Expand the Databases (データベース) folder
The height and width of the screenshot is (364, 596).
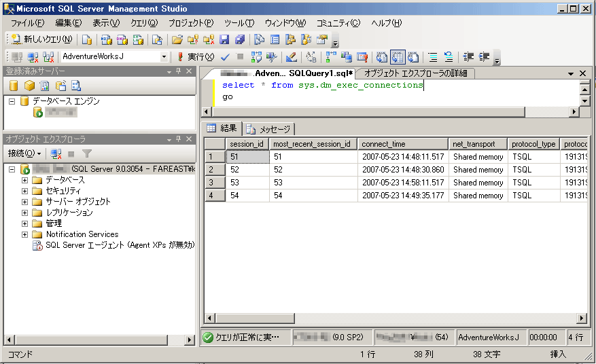tap(24, 180)
